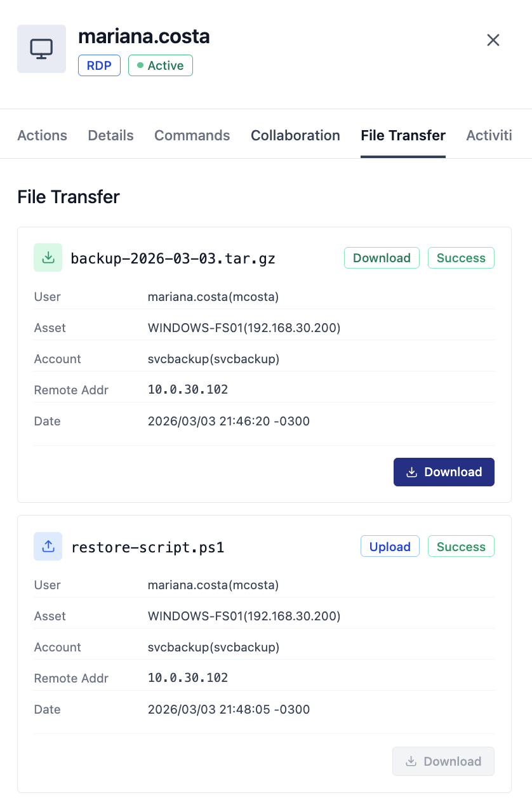Click Remote Addr 10.0.30.102 in the restore-script card
Image resolution: width=532 pixels, height=800 pixels.
point(188,678)
